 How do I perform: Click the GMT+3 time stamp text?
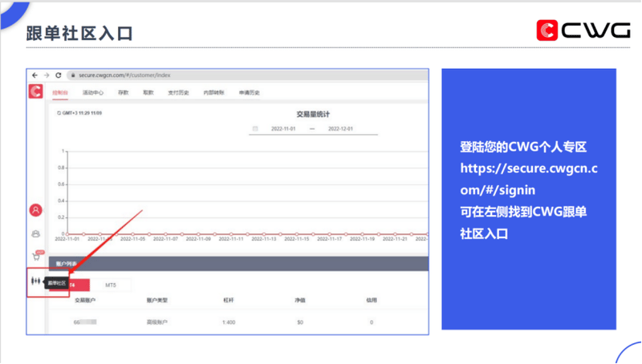click(x=83, y=113)
